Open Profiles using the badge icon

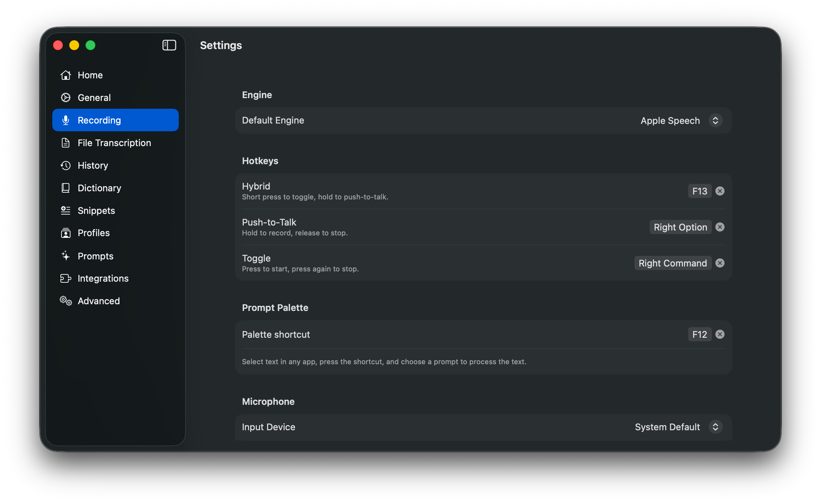(x=66, y=233)
